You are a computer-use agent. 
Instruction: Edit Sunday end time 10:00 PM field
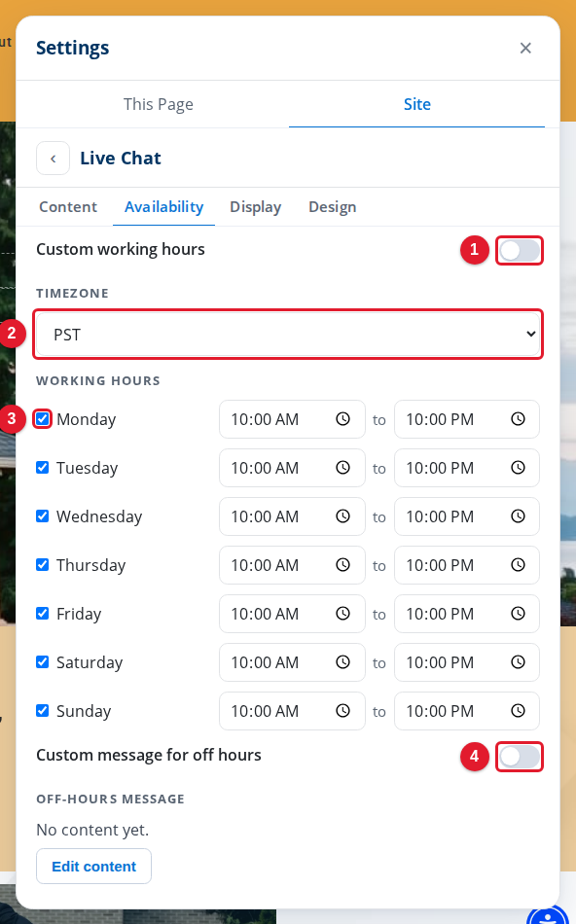click(x=466, y=711)
